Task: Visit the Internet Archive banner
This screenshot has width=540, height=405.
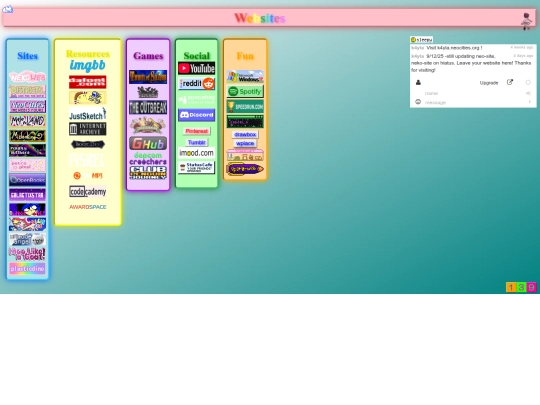Action: [x=87, y=129]
